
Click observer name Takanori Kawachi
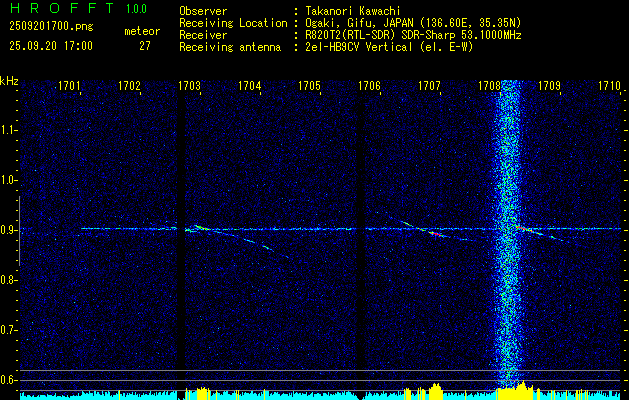click(353, 11)
